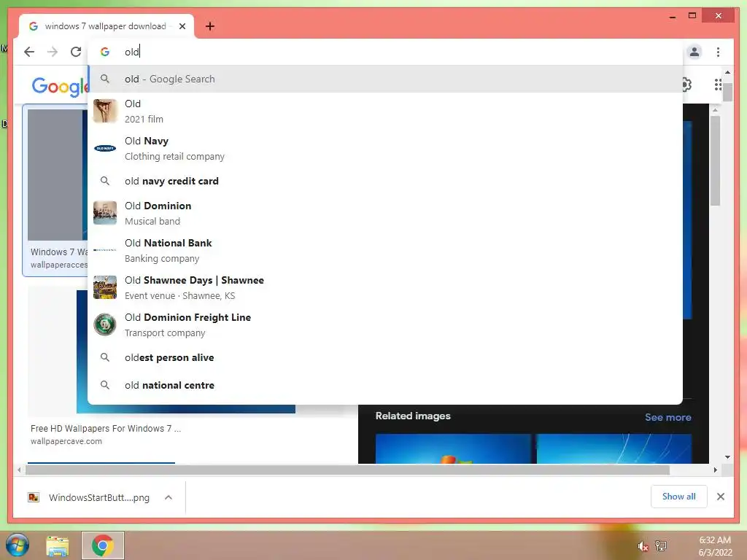Go back with the browser back arrow

(x=29, y=52)
